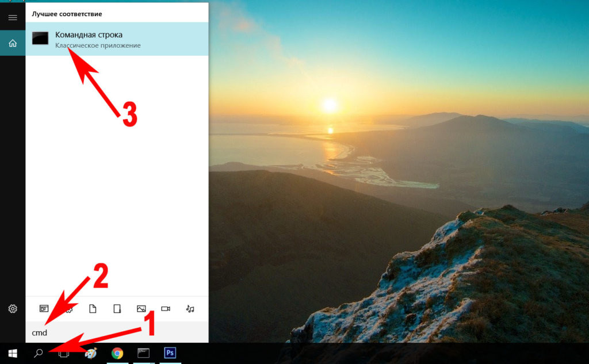Viewport: 589px width, 364px height.
Task: Launch the Paint app from taskbar
Action: click(x=90, y=353)
